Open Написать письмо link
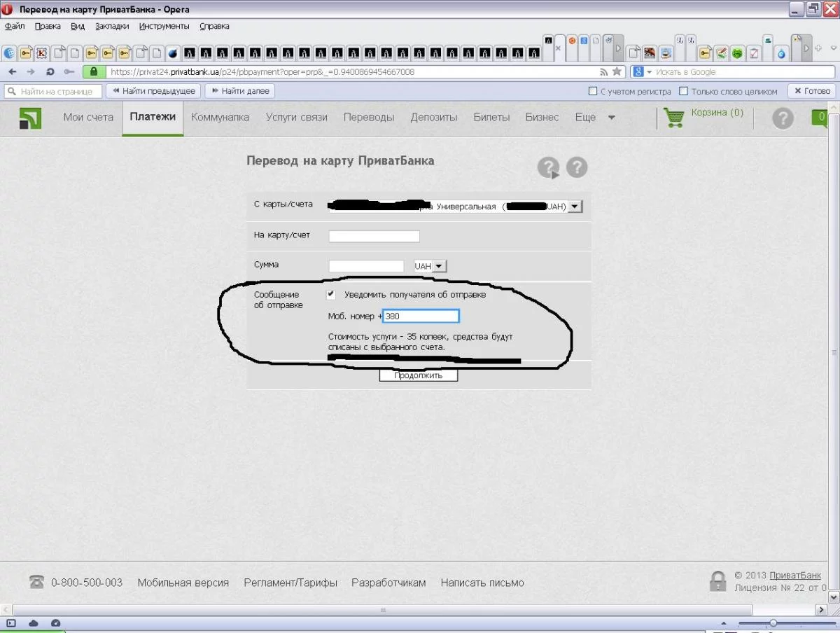Viewport: 840px width, 633px height. click(482, 583)
